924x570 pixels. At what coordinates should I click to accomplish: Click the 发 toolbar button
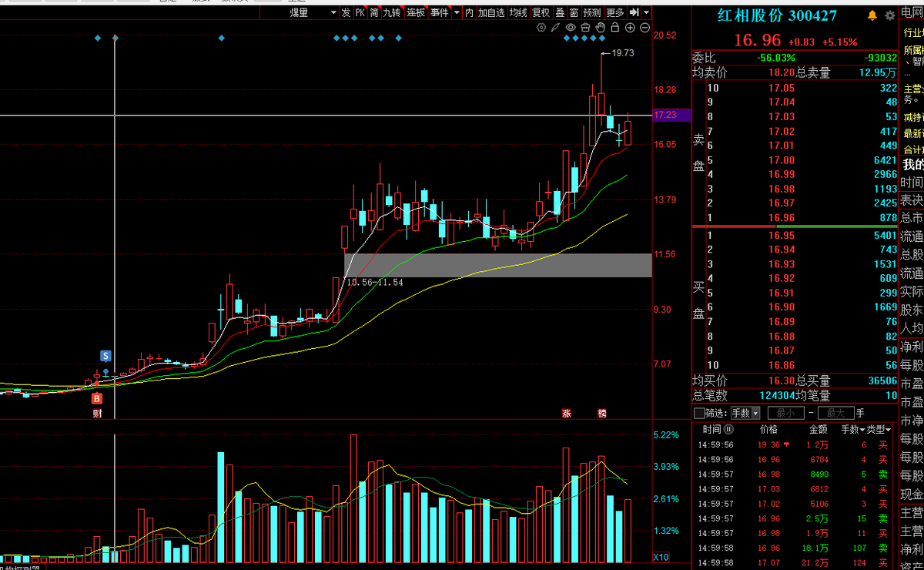pyautogui.click(x=346, y=12)
